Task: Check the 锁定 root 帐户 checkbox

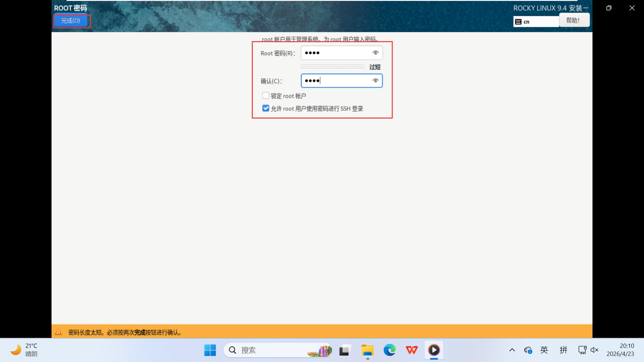Action: tap(266, 96)
